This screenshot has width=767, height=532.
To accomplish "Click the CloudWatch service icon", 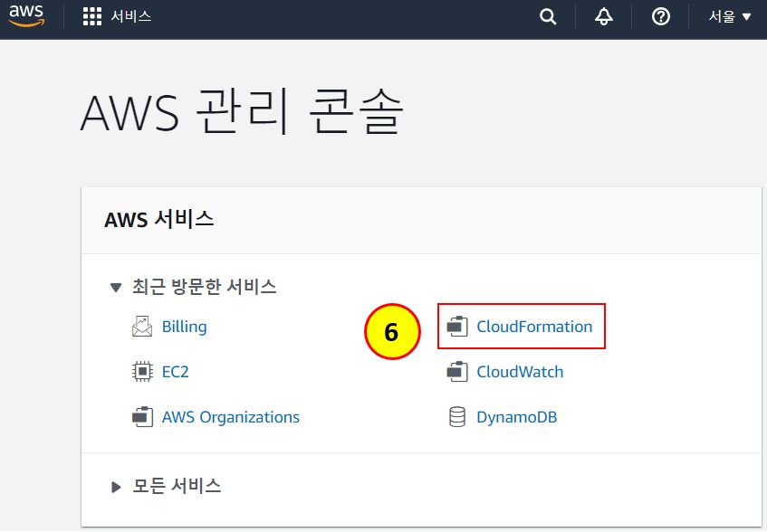I will point(457,372).
